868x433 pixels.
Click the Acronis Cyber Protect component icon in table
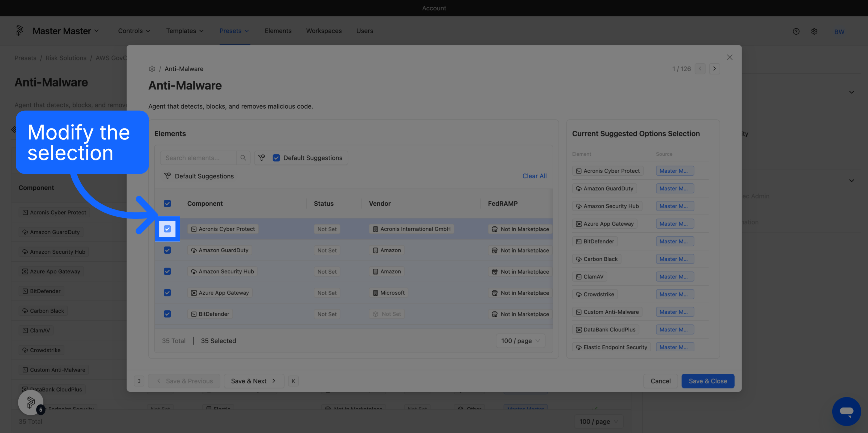(x=194, y=229)
